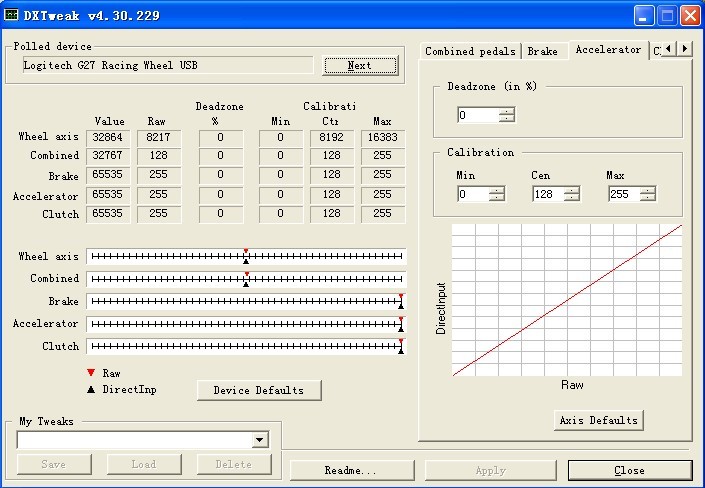Open the Readme file button
Viewport: 705px width, 488px height.
(x=351, y=470)
